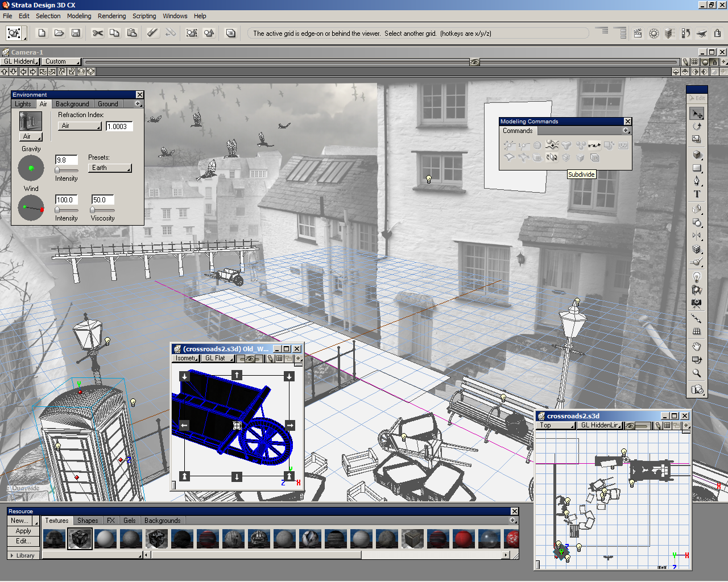Click the Wind Viscosity slider
Screen dimensions: 728x582
102,210
